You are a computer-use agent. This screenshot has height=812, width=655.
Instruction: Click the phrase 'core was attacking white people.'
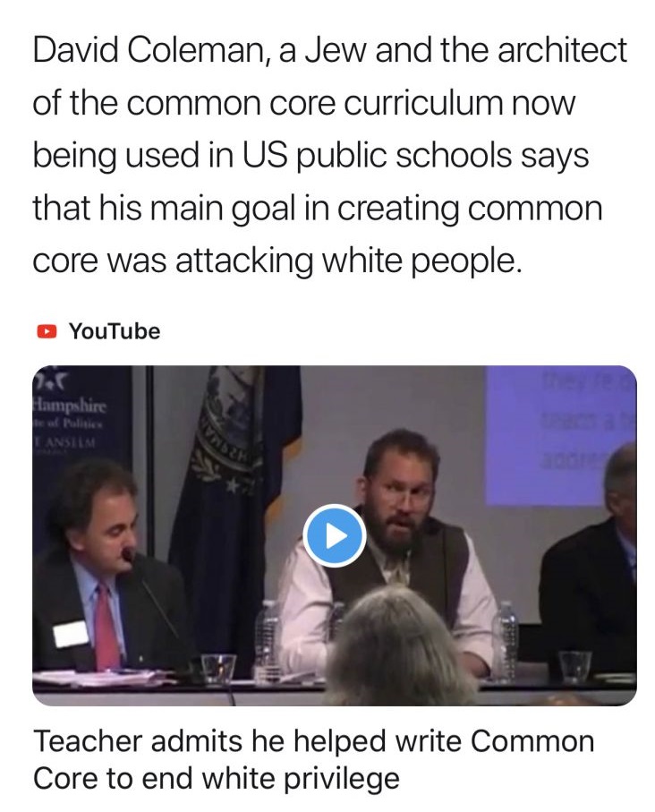[x=276, y=261]
